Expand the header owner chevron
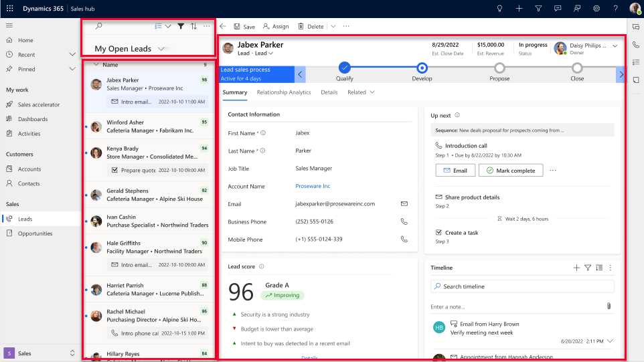 (615, 46)
